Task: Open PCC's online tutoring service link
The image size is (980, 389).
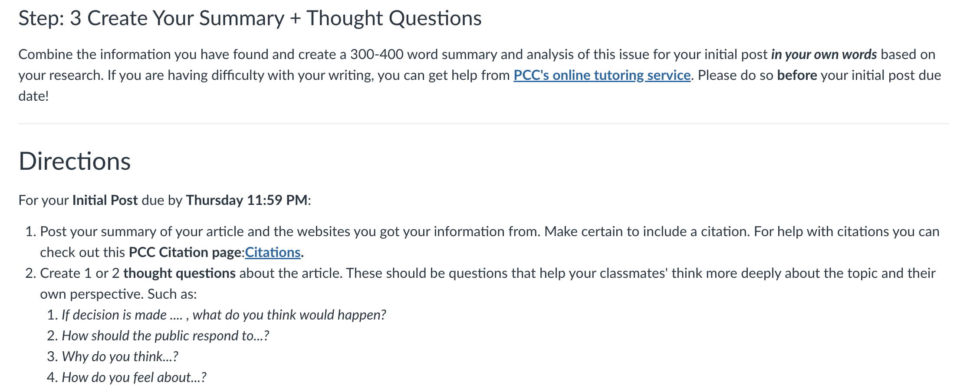Action: click(x=602, y=76)
